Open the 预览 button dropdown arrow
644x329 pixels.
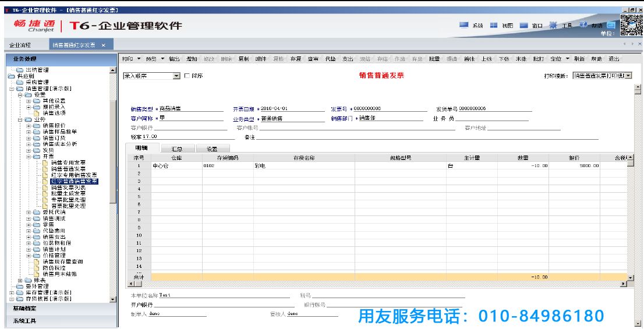coord(162,59)
